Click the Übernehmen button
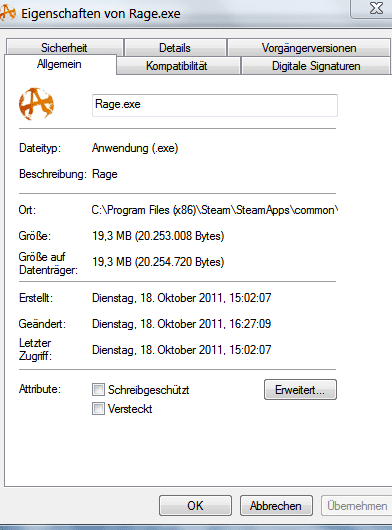This screenshot has height=530, width=392. (357, 506)
